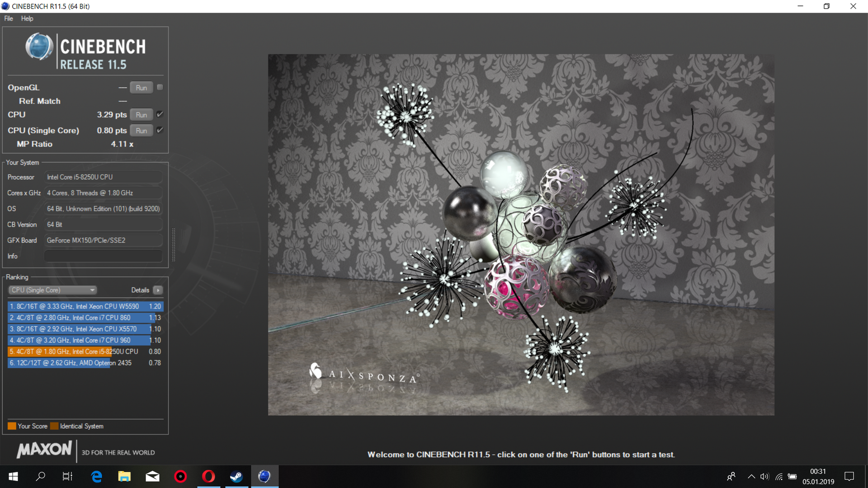868x488 pixels.
Task: Open the File menu
Action: [x=9, y=19]
